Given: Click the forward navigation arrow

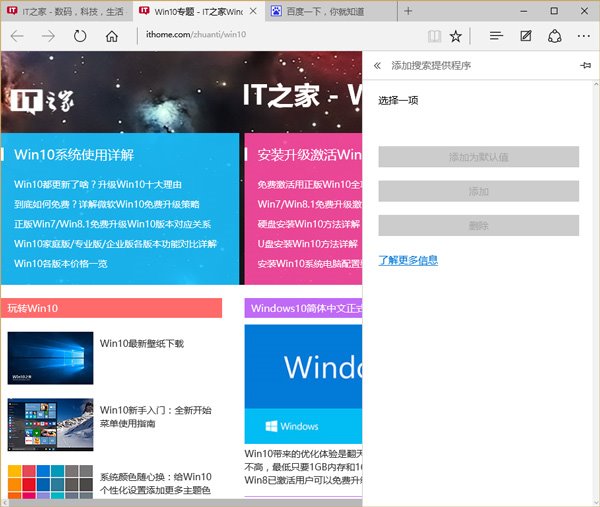Looking at the screenshot, I should click(49, 36).
